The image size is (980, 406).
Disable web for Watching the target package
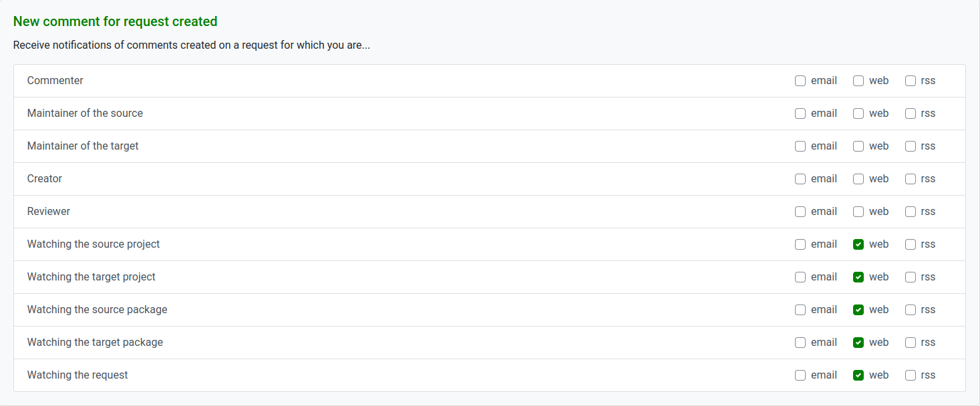point(858,343)
